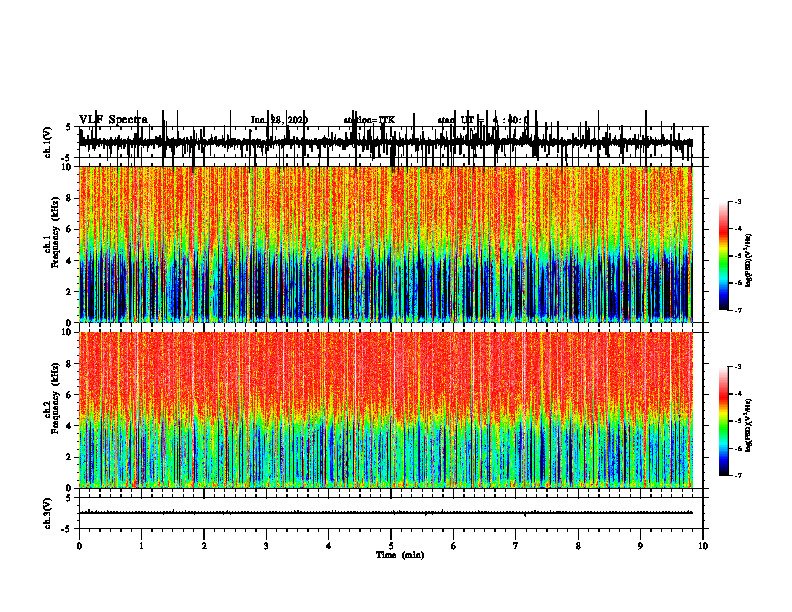This screenshot has width=792, height=612.
Task: Click the ch.3 flat waveform trace
Action: [x=386, y=513]
